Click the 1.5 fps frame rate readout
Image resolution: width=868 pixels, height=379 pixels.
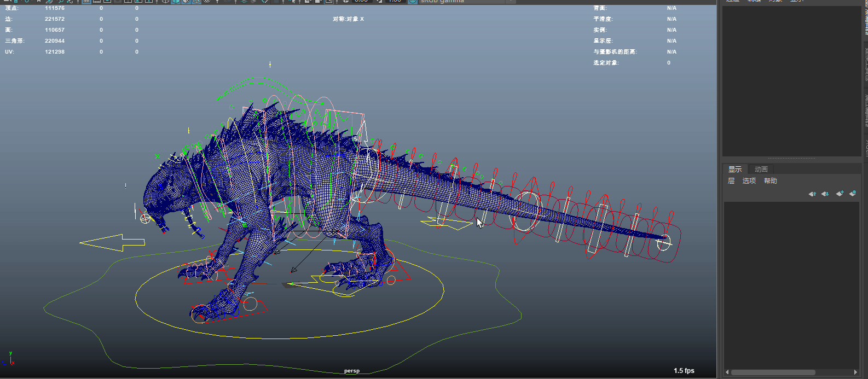click(684, 371)
